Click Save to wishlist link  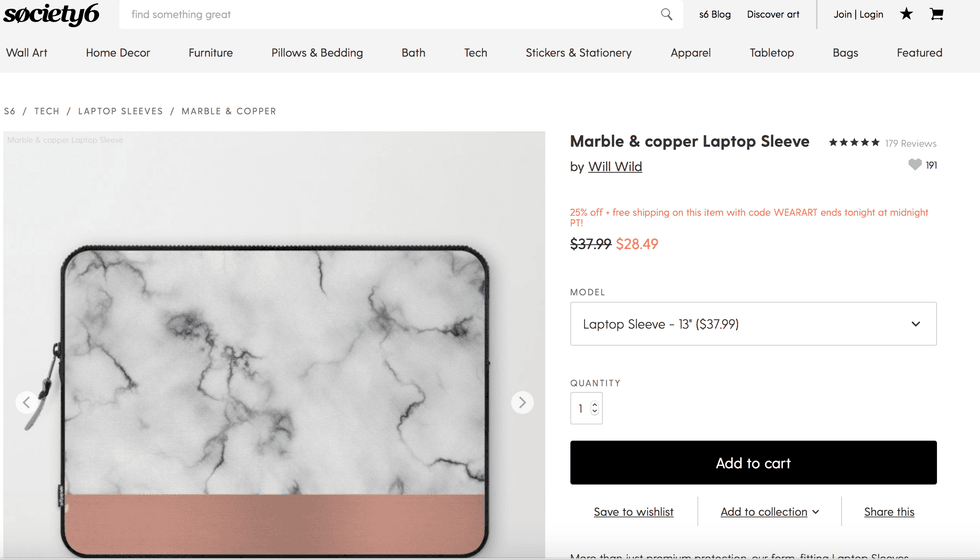(x=633, y=512)
